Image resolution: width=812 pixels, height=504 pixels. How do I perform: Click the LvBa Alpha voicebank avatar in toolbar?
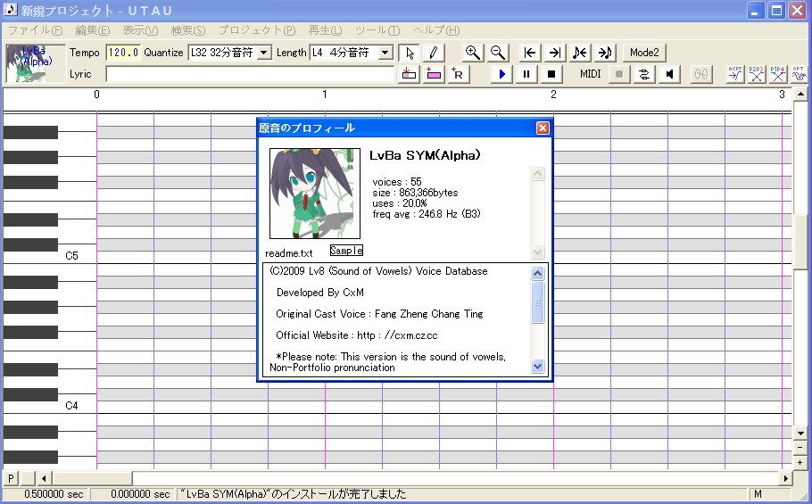coord(35,63)
